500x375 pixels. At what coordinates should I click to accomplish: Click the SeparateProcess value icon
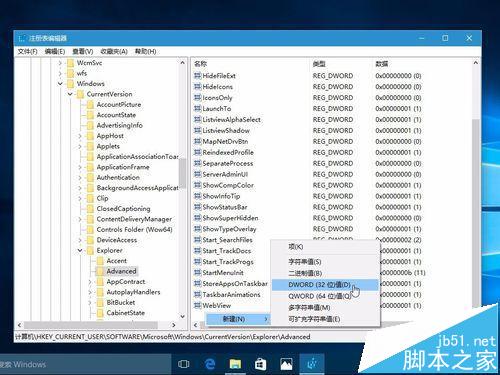[x=198, y=163]
